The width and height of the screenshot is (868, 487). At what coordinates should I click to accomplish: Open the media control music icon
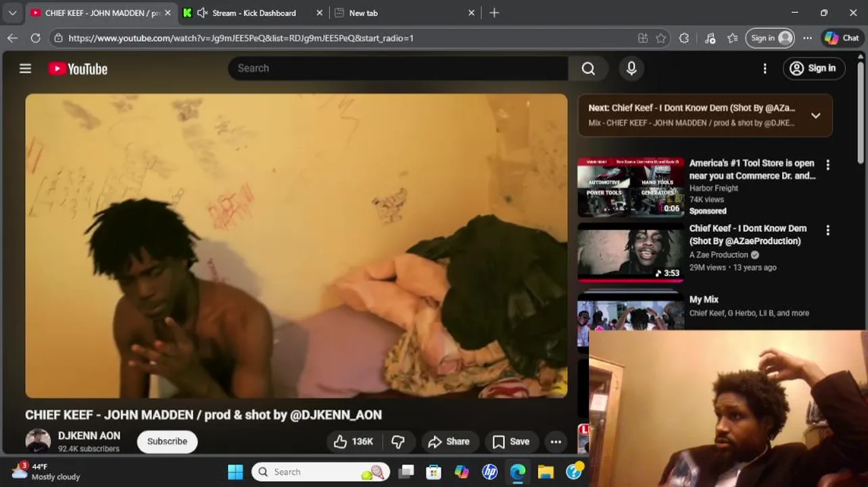click(x=710, y=38)
